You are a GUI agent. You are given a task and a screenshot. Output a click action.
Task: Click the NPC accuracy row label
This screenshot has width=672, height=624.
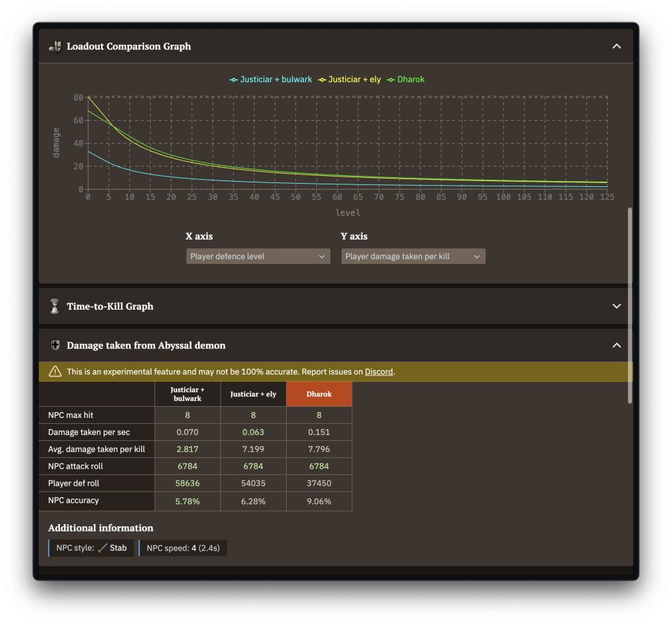(73, 500)
